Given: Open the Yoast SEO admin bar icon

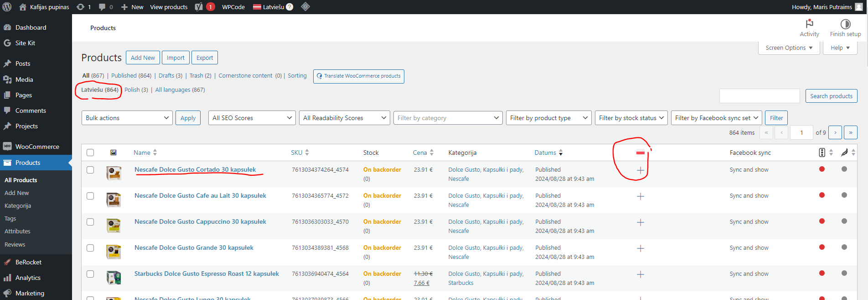Looking at the screenshot, I should pos(199,7).
